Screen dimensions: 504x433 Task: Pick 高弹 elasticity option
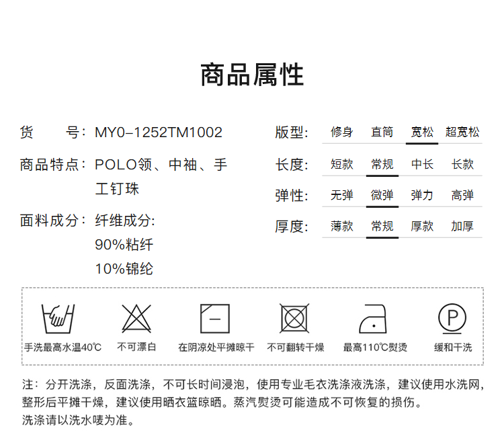462,195
